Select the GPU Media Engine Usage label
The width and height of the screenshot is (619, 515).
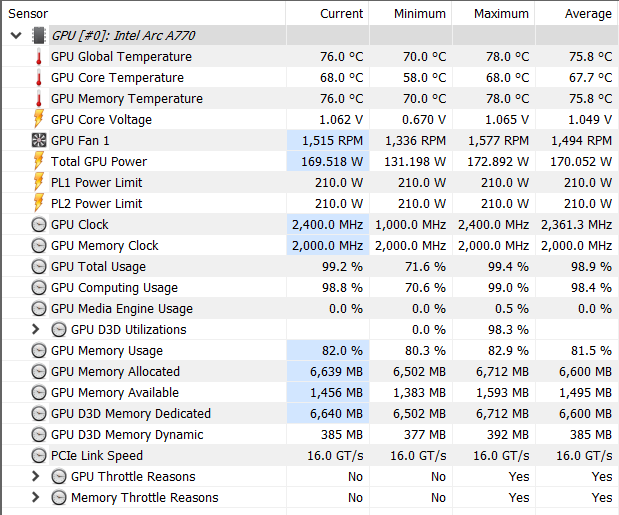122,309
